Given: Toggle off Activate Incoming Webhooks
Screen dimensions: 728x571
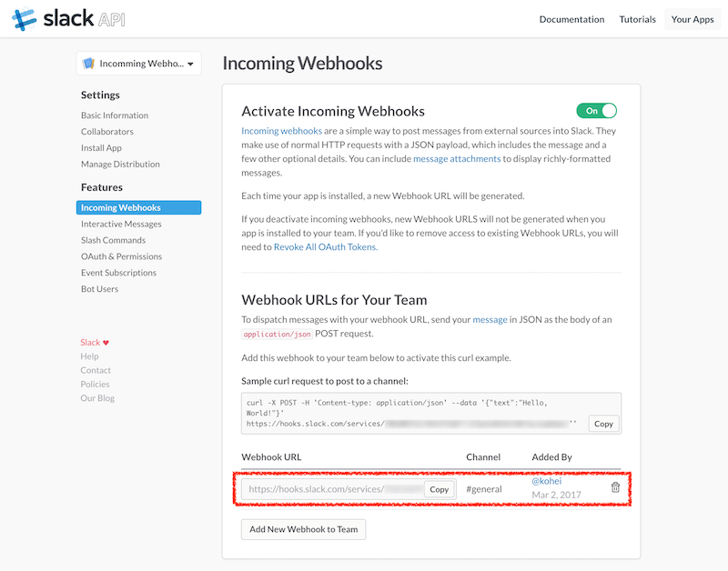Looking at the screenshot, I should click(596, 109).
